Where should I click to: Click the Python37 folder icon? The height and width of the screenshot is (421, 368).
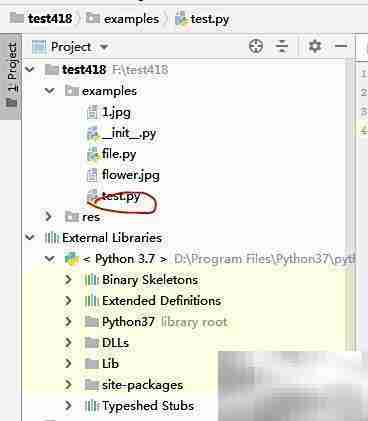91,322
